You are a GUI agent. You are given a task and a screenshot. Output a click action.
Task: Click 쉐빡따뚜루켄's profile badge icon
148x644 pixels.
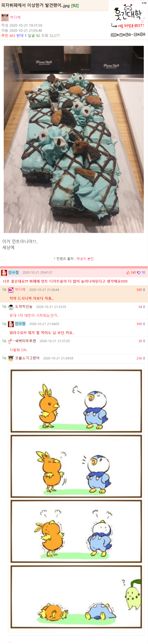11,341
